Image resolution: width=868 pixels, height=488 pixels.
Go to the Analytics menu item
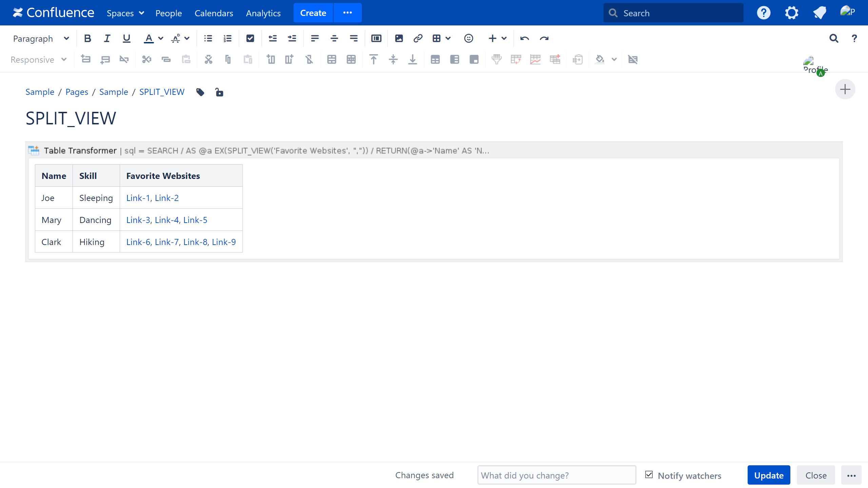pos(263,13)
